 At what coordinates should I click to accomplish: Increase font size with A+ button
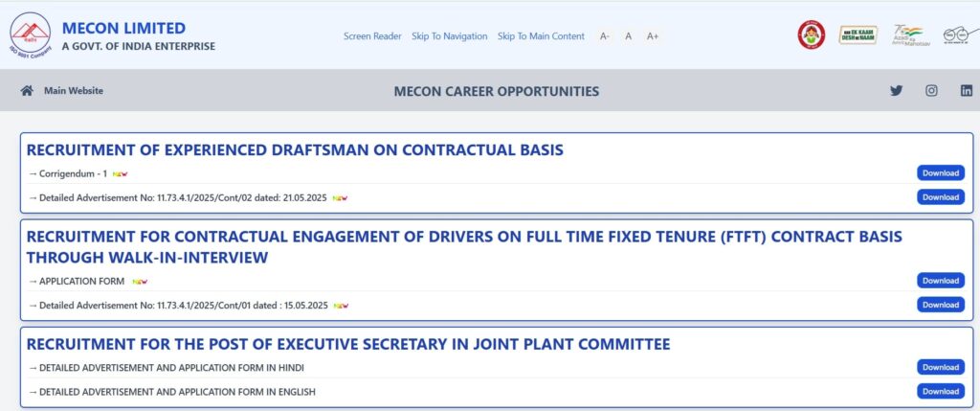(653, 36)
